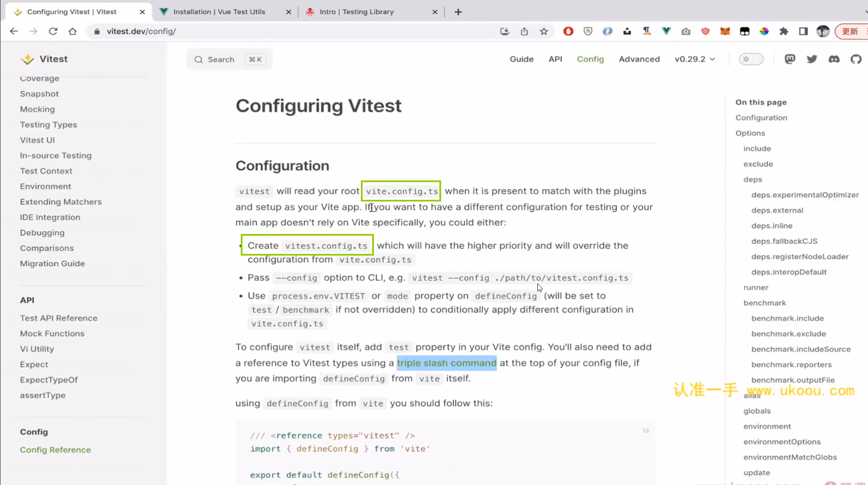Open the Vue devtools extension icon
This screenshot has height=485, width=868.
click(666, 31)
